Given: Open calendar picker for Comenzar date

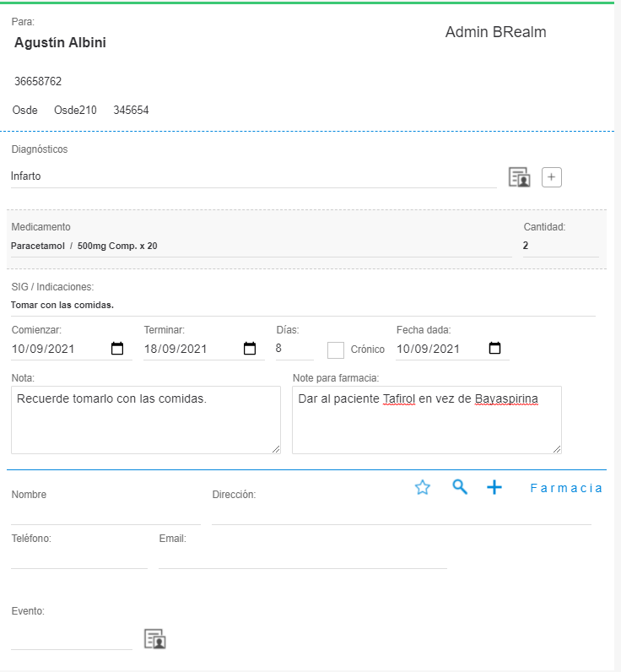Looking at the screenshot, I should tap(117, 349).
